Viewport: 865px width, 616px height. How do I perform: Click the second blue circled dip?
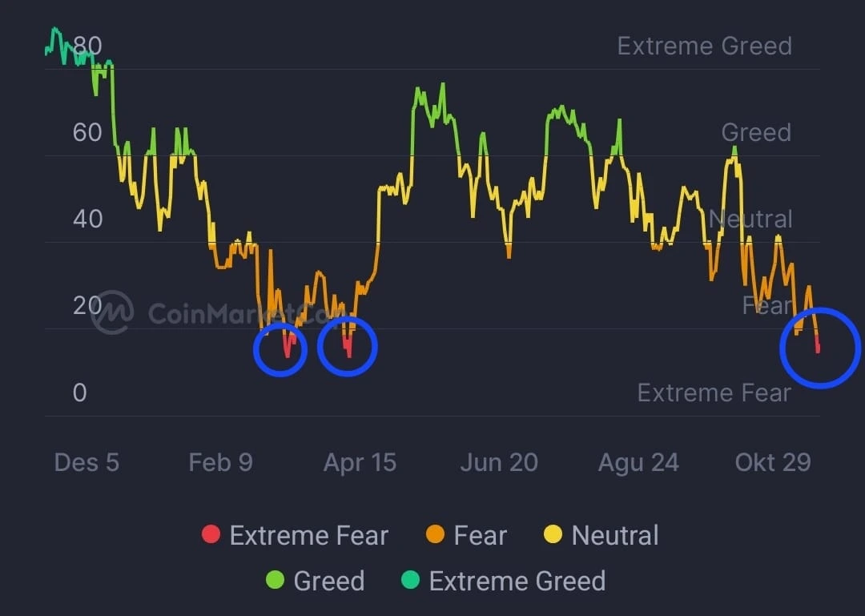(x=348, y=346)
